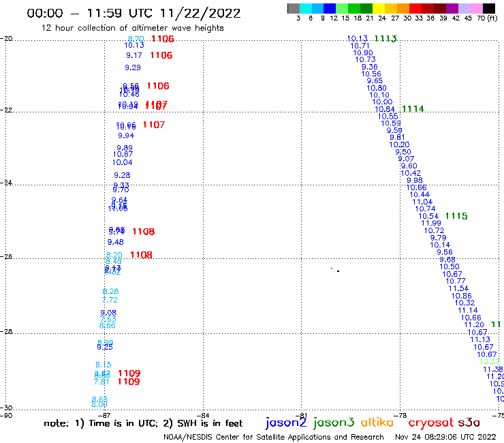Click the wave height value 10.73
Viewport: 504px width, 443px height.
(366, 59)
